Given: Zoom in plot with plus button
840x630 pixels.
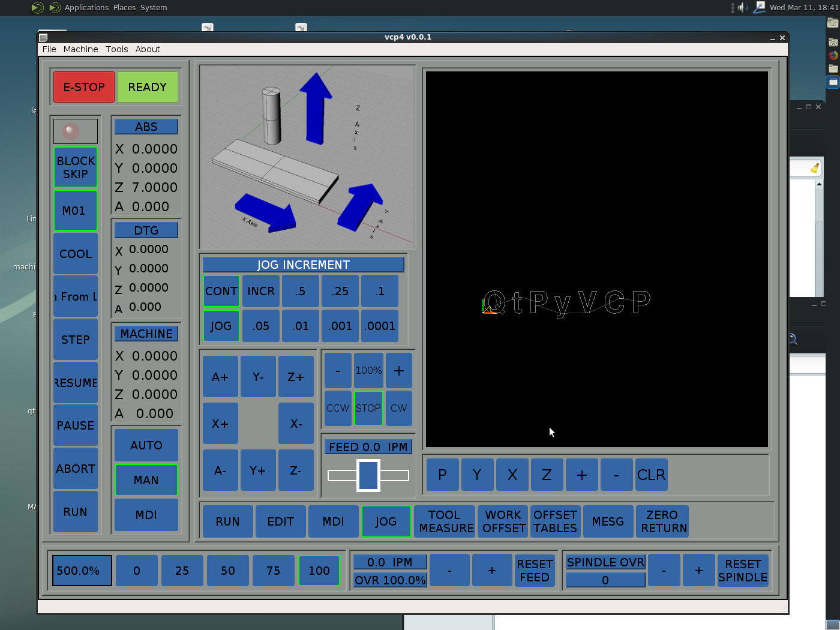Looking at the screenshot, I should coord(582,475).
